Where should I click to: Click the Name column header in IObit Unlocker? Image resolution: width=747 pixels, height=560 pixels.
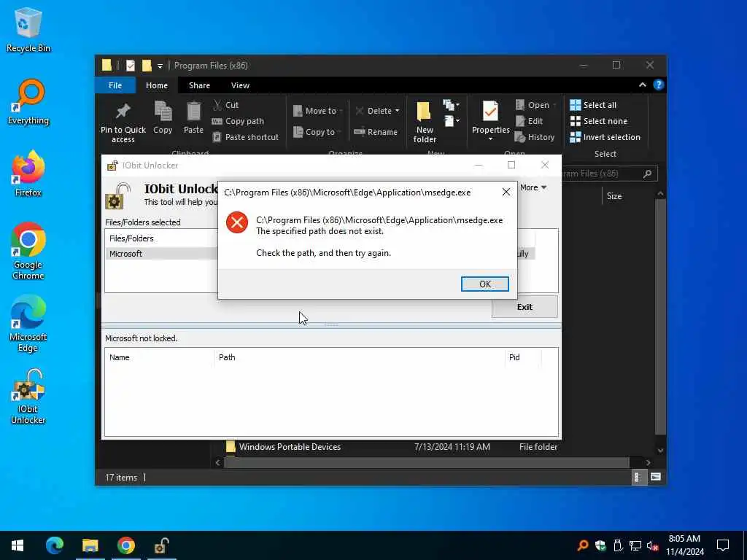(x=119, y=357)
